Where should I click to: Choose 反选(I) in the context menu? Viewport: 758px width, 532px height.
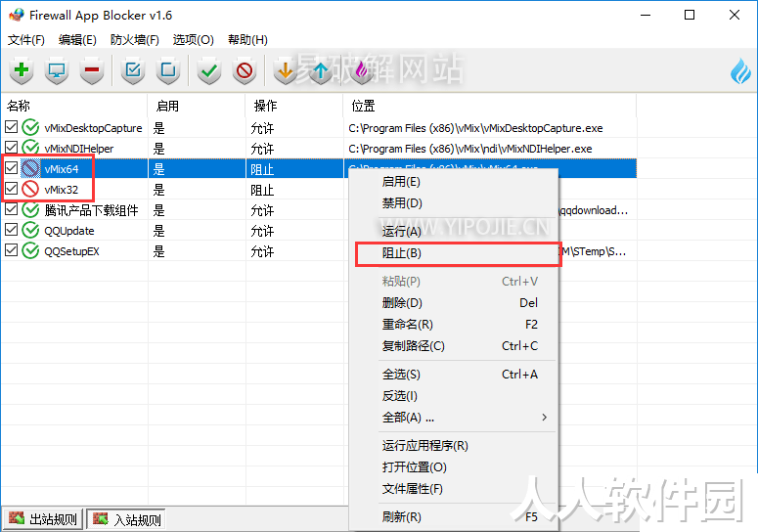(454, 396)
